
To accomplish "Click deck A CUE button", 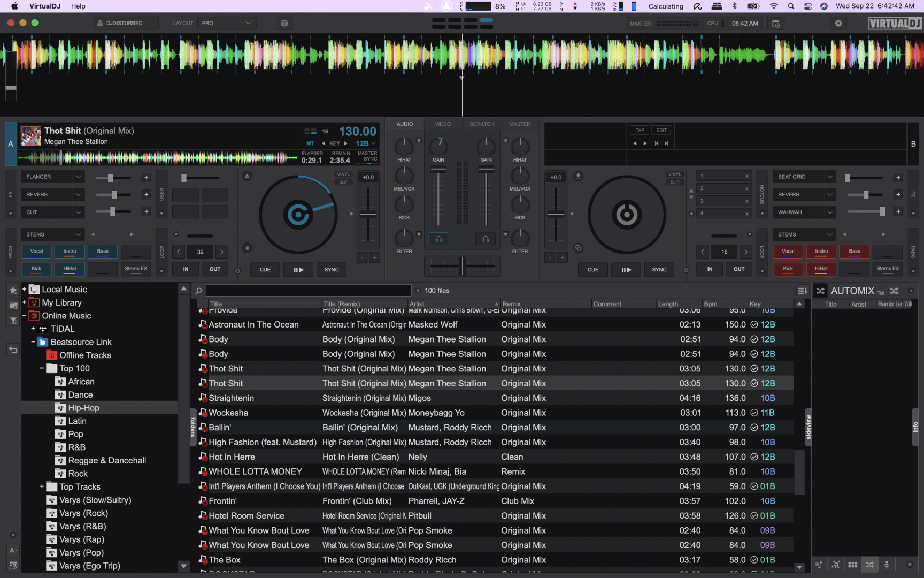I will point(265,270).
